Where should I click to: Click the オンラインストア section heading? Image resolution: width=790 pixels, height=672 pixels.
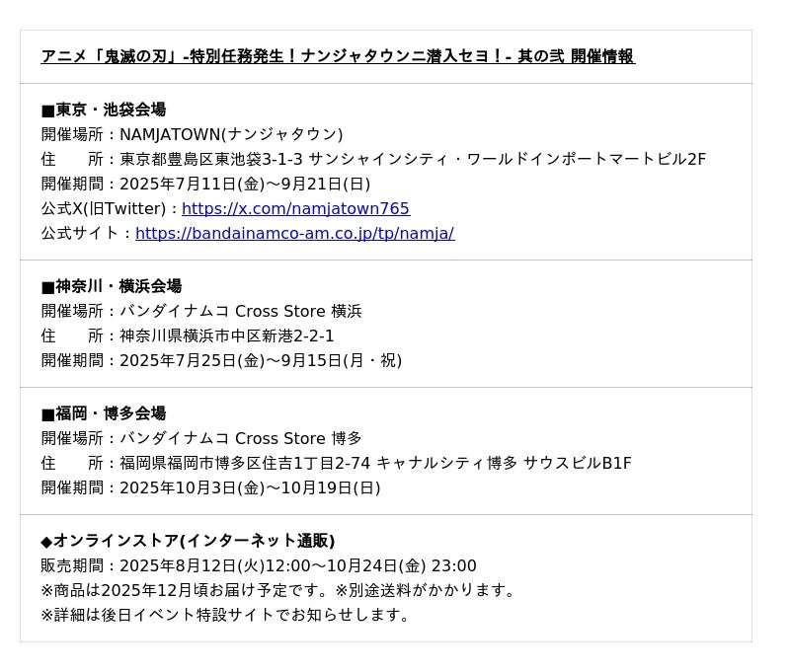[x=189, y=541]
